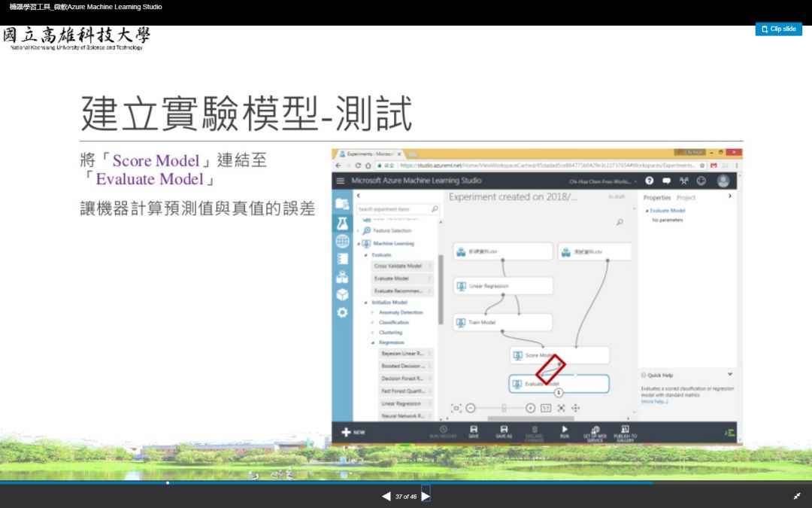The width and height of the screenshot is (812, 508).
Task: Click the NEW plus button
Action: [x=353, y=432]
